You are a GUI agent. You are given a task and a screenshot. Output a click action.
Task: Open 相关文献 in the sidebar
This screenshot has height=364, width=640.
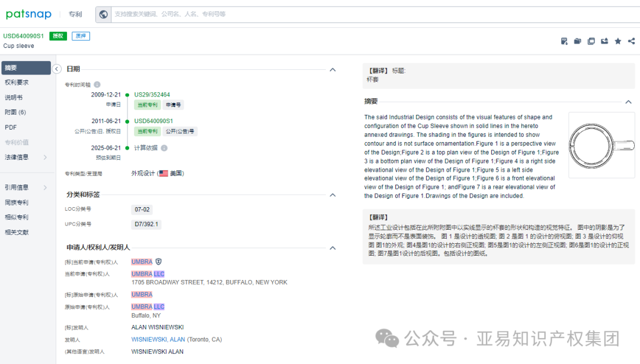pos(17,233)
